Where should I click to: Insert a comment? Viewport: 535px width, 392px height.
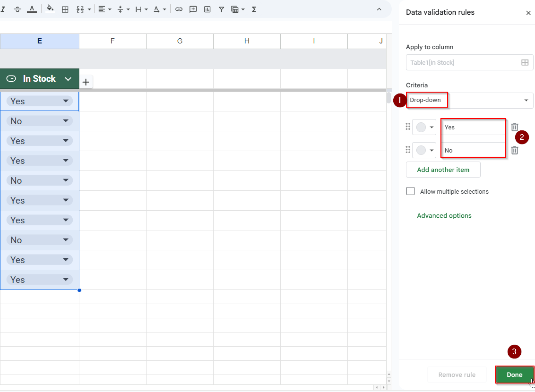[193, 9]
